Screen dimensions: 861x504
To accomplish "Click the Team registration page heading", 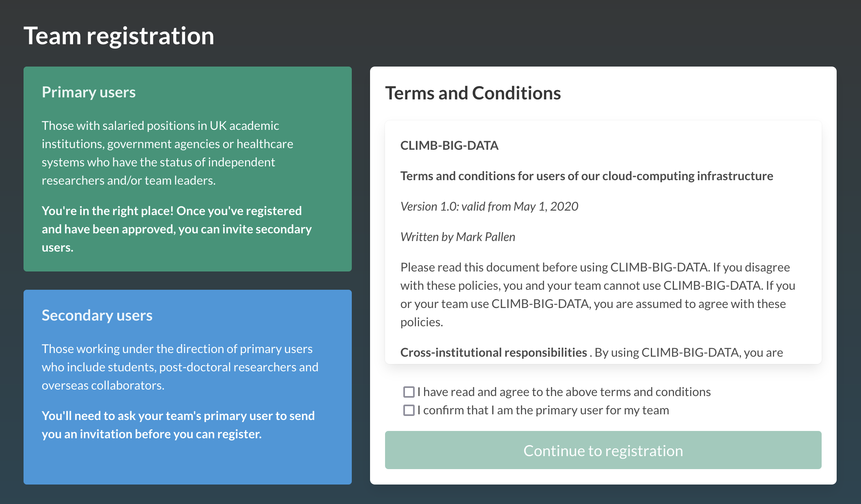I will tap(119, 36).
